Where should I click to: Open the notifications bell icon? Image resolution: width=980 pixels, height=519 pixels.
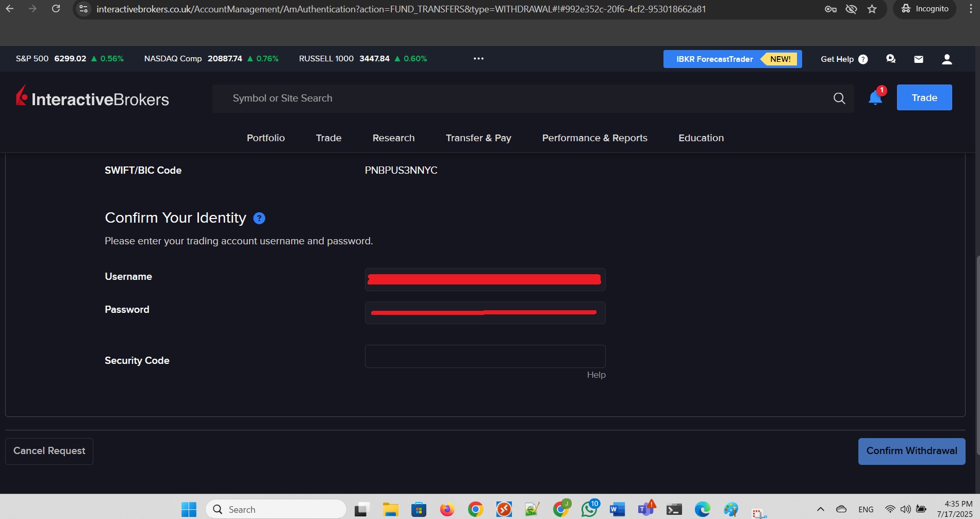[x=875, y=97]
